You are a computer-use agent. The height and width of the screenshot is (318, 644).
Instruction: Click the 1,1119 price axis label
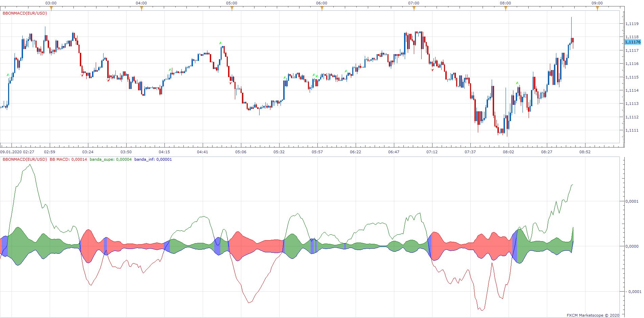tap(632, 24)
